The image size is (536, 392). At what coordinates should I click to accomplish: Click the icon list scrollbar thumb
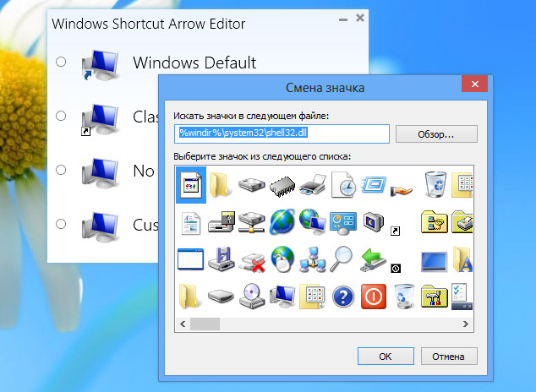click(205, 324)
